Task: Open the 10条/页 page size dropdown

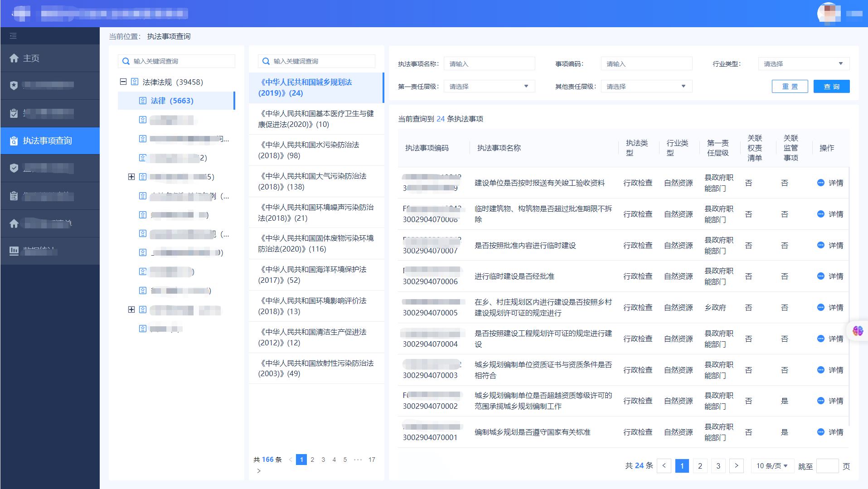Action: tap(772, 465)
